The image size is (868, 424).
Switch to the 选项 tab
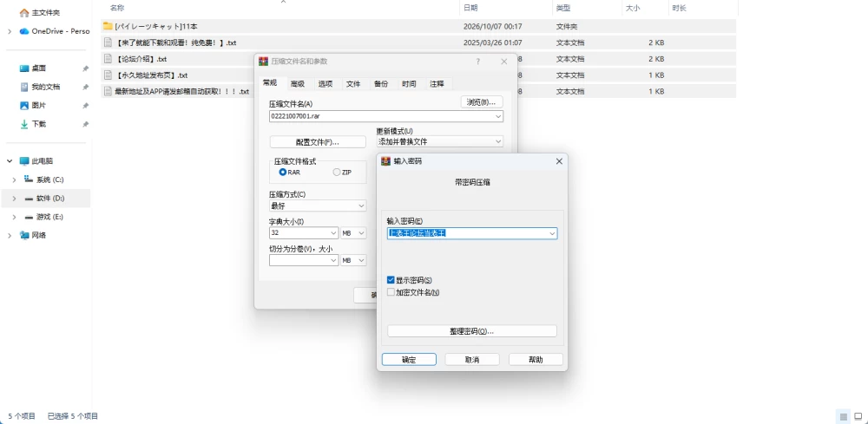(x=325, y=84)
